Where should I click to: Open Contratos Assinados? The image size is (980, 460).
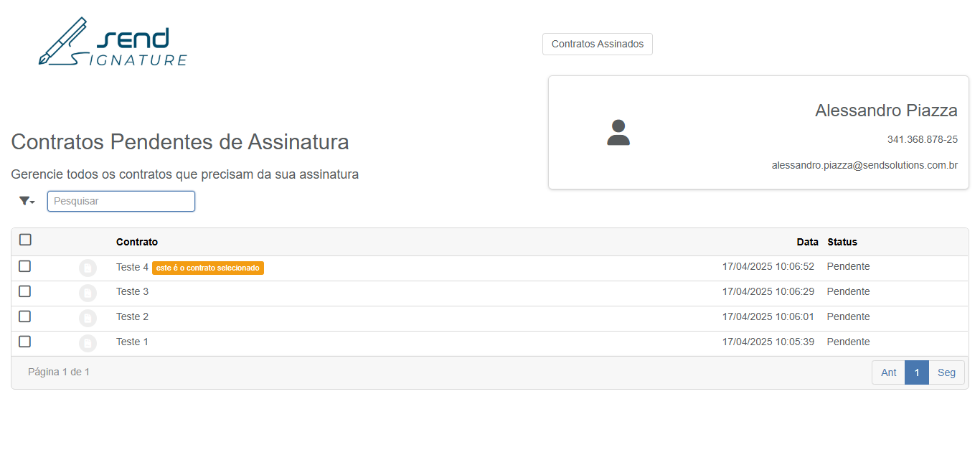pyautogui.click(x=598, y=44)
